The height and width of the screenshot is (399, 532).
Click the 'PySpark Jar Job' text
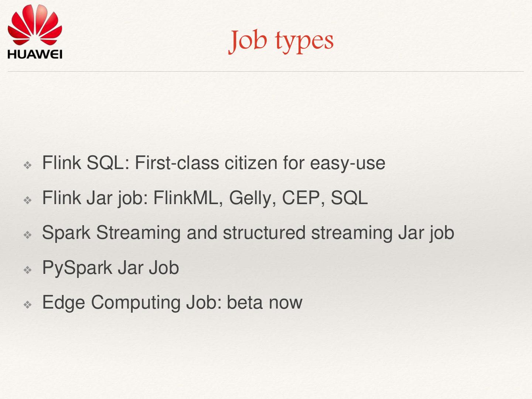[110, 268]
